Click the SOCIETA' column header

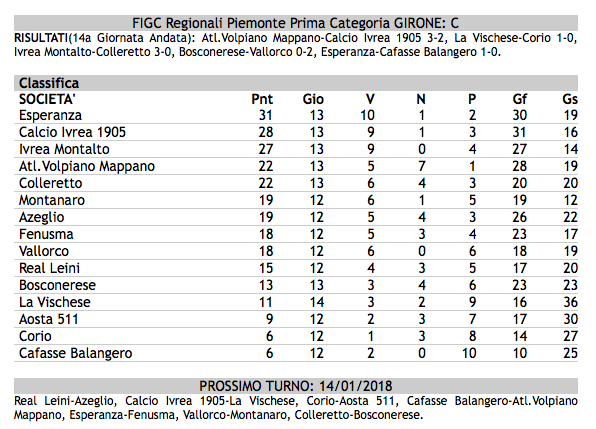tap(47, 99)
